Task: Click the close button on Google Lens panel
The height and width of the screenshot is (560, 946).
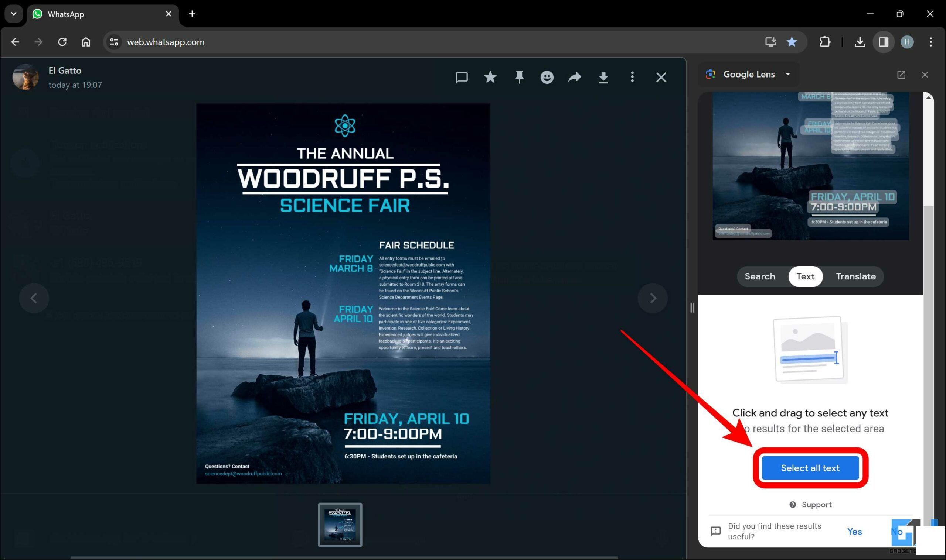Action: tap(925, 74)
